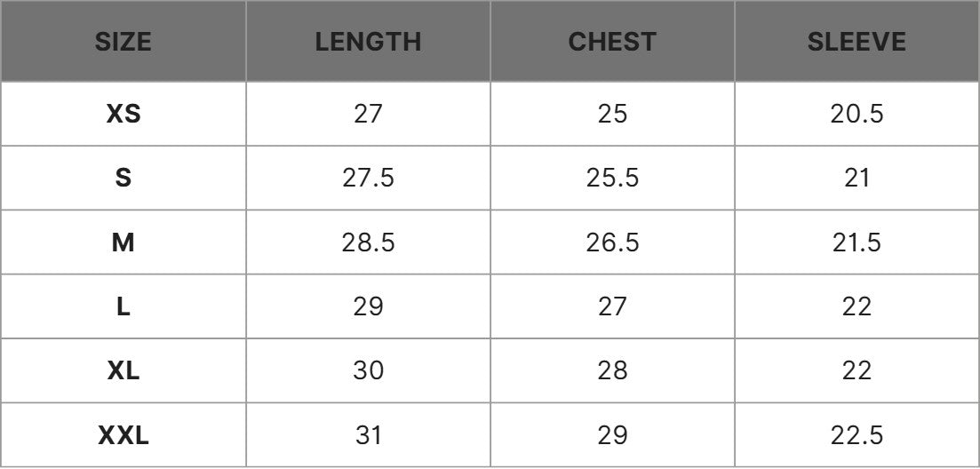The width and height of the screenshot is (980, 469).
Task: Select the SLEEVE column header
Action: [x=857, y=42]
